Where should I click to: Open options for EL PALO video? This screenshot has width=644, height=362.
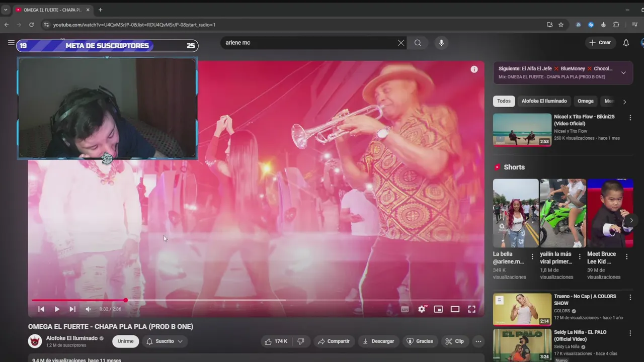630,333
